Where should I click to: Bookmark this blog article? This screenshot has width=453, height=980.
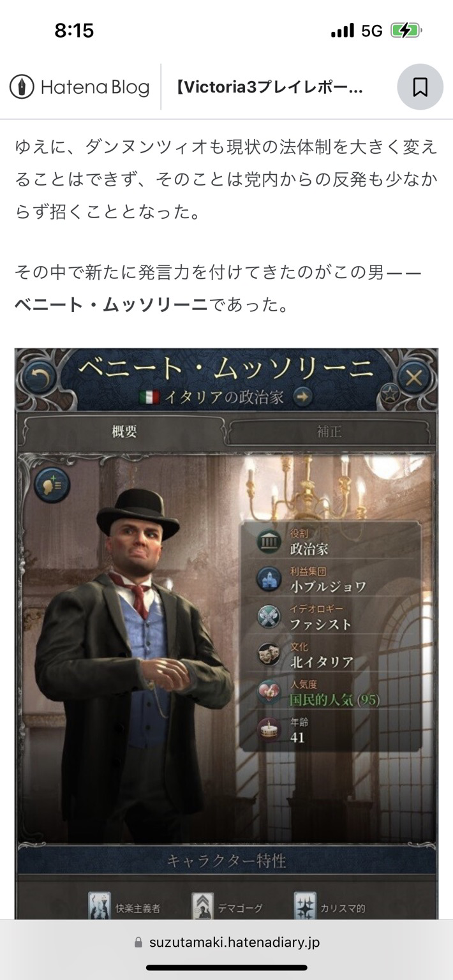point(420,87)
